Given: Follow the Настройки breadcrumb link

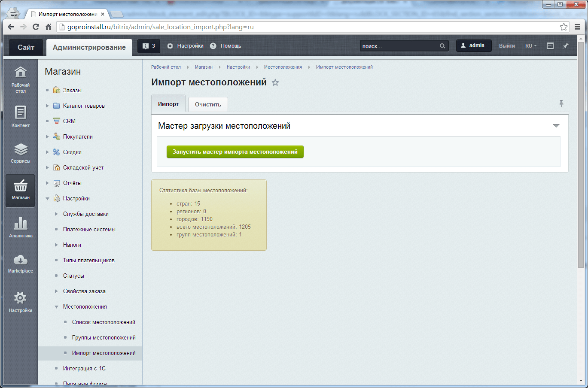Looking at the screenshot, I should click(x=238, y=67).
